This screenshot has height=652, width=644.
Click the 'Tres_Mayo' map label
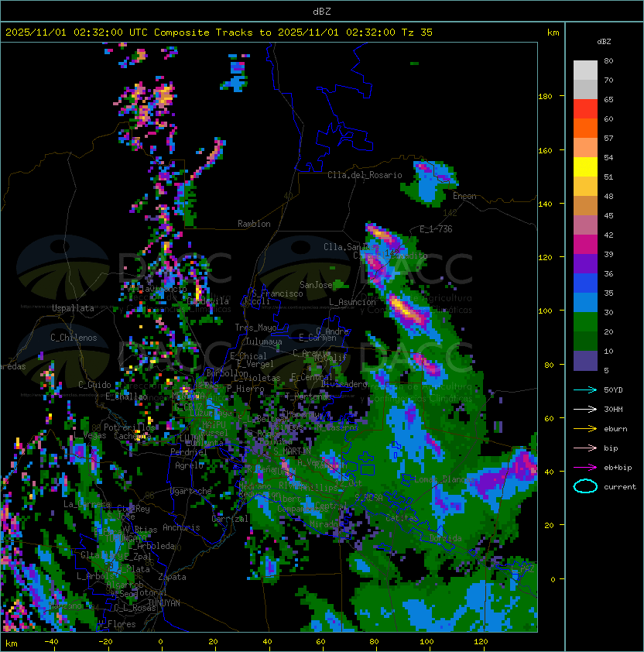255,328
